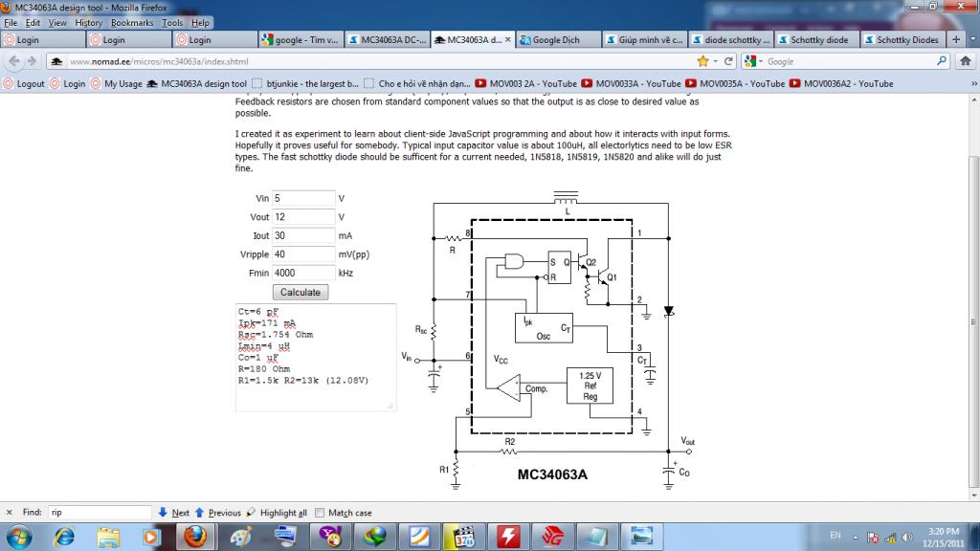Open the list all tabs dropdown
This screenshot has width=980, height=551.
972,39
